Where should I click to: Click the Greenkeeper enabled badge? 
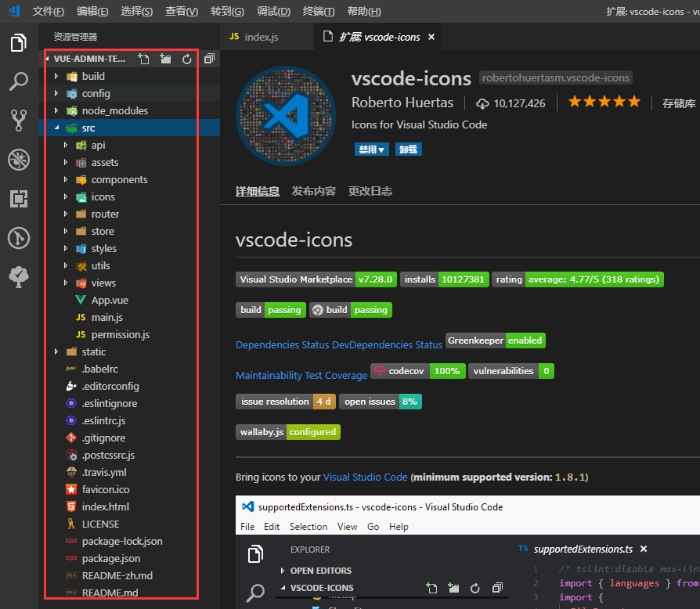[x=496, y=341]
